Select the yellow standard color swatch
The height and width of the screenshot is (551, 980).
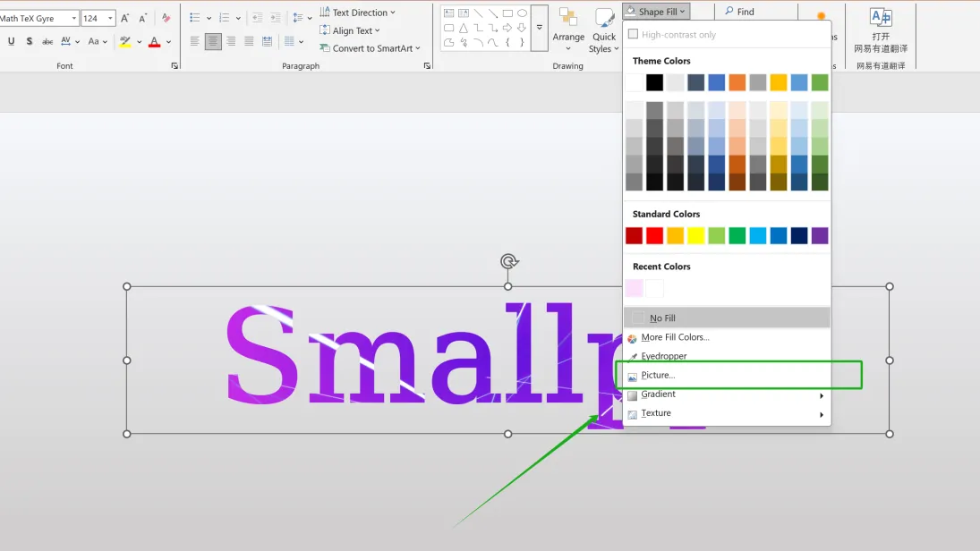click(x=696, y=235)
